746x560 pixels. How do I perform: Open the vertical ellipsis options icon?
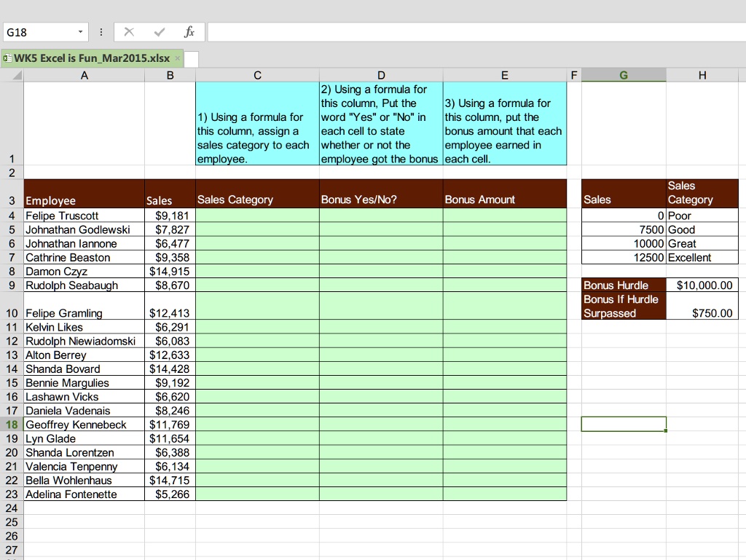point(101,31)
